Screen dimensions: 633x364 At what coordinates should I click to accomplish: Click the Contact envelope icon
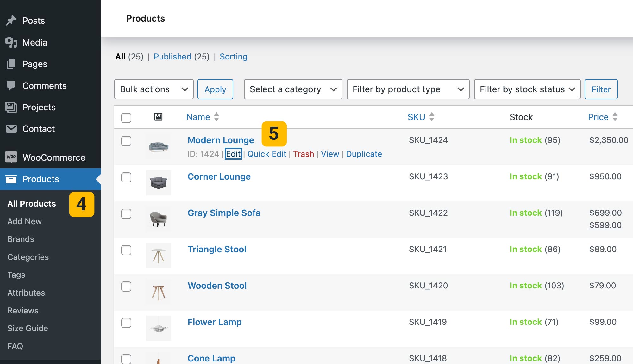point(11,129)
